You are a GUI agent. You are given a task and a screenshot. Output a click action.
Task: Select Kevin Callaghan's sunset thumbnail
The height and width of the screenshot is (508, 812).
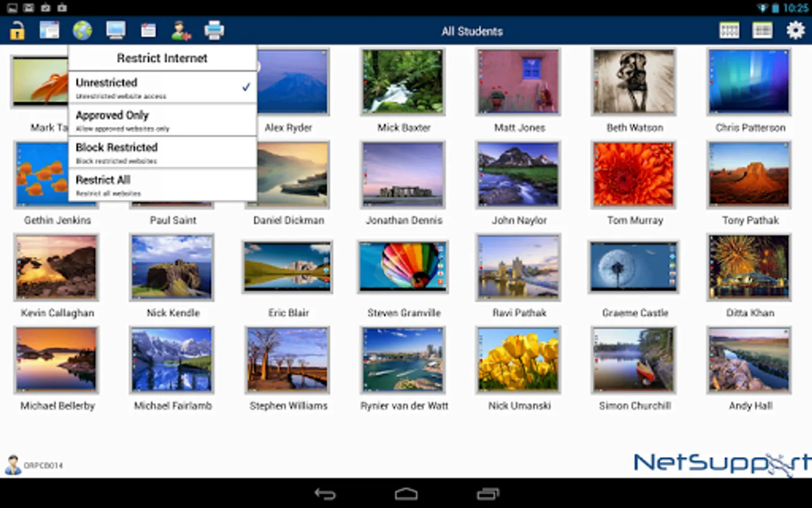56,267
